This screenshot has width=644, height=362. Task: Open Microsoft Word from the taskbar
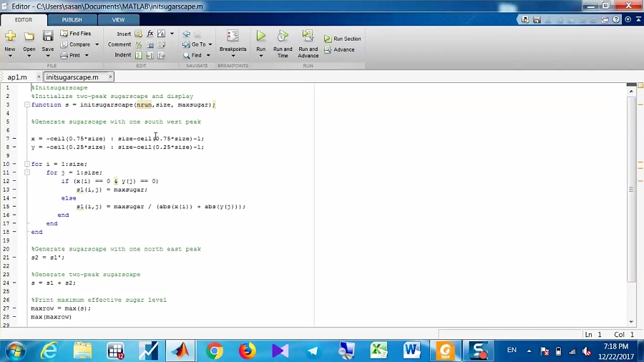pyautogui.click(x=411, y=351)
